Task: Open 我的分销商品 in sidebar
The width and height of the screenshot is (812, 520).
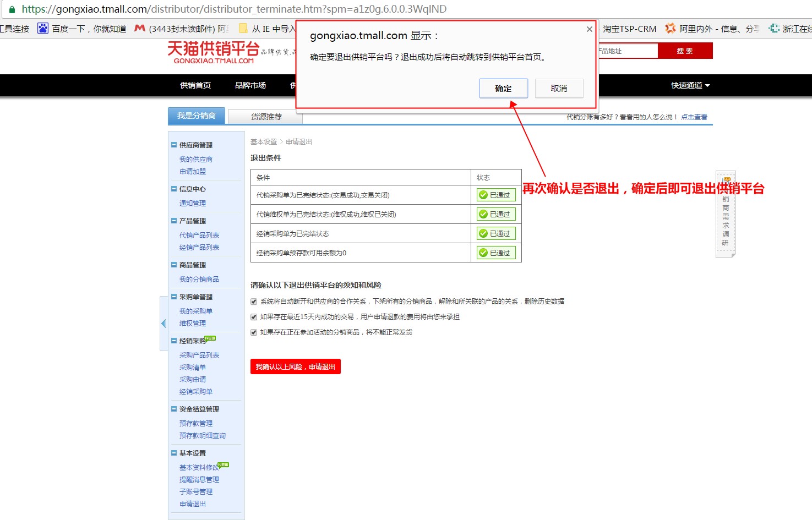Action: pos(199,279)
